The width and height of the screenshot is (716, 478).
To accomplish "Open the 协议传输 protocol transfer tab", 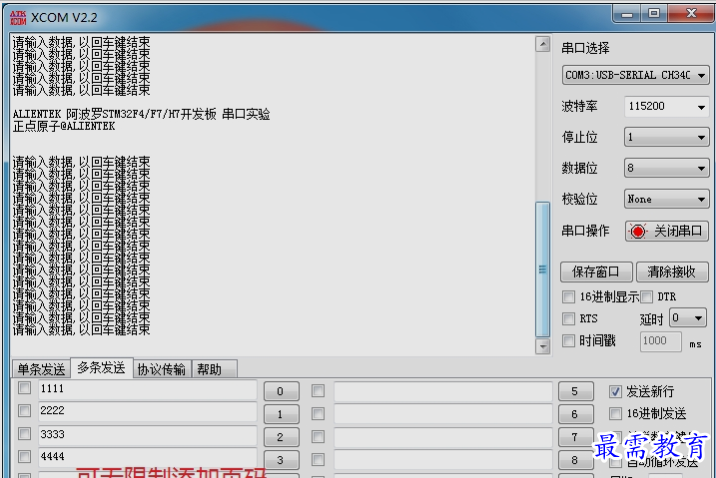I will pyautogui.click(x=162, y=369).
